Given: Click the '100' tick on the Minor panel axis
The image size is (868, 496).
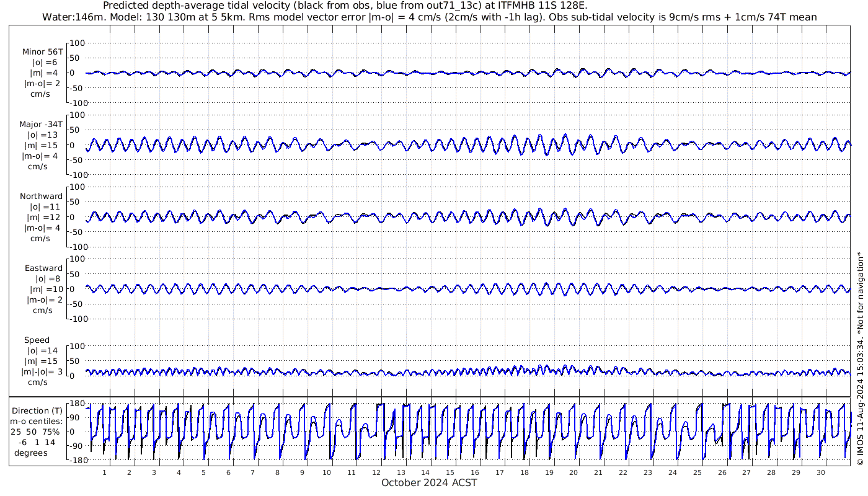Looking at the screenshot, I should (77, 43).
